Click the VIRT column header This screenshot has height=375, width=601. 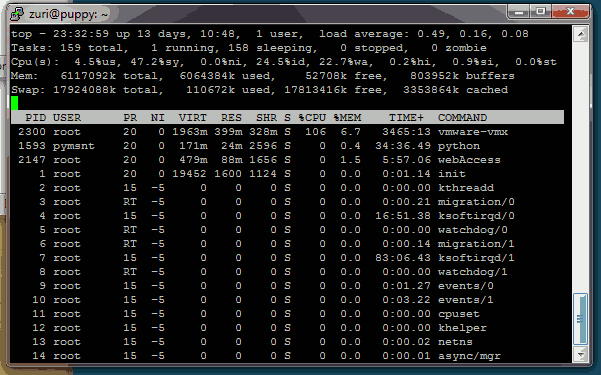click(192, 118)
